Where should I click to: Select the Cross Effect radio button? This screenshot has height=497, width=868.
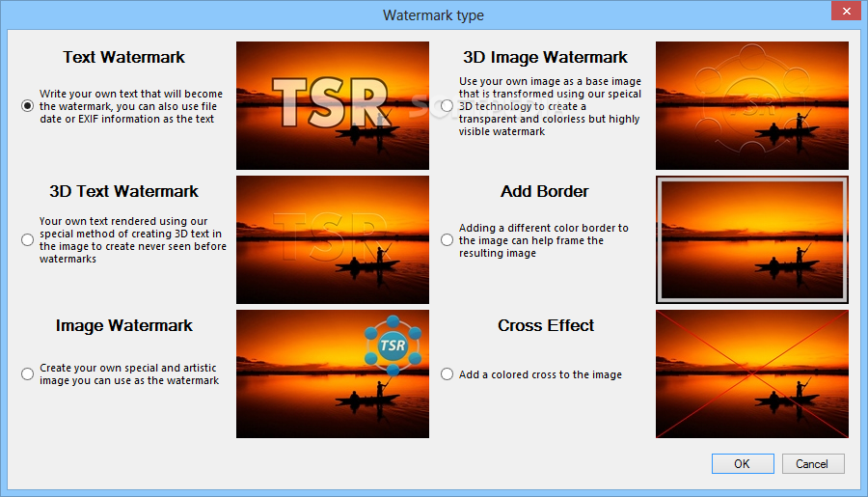pos(447,374)
